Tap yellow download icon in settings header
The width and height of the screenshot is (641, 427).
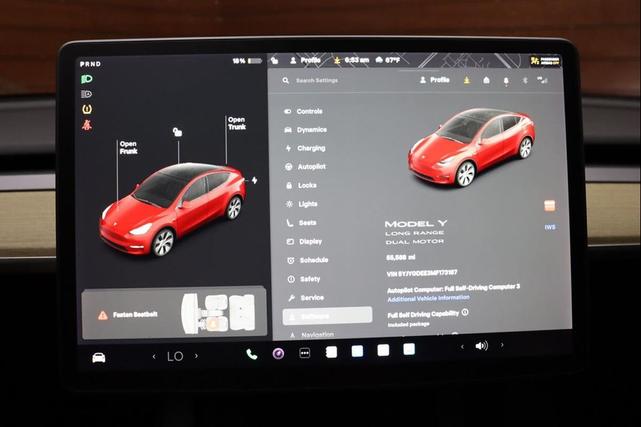pyautogui.click(x=466, y=80)
